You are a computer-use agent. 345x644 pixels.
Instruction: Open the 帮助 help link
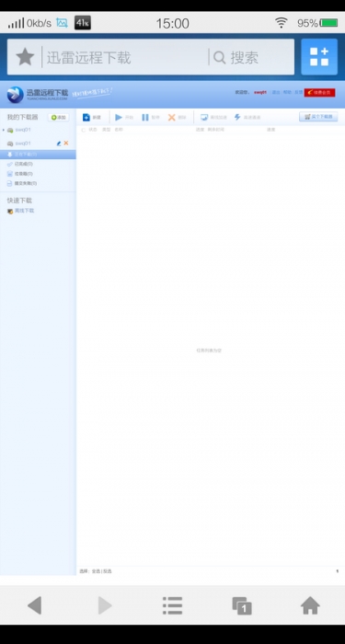287,92
